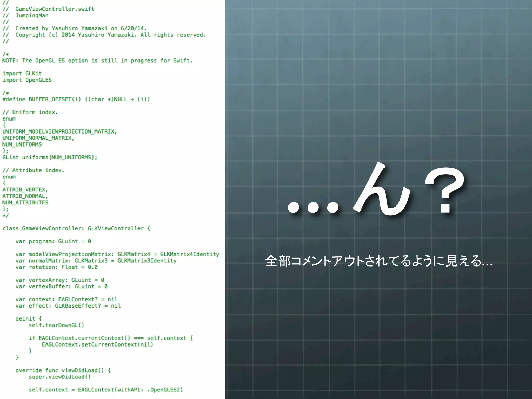Click the 'GameViewController.swift' comment line
This screenshot has width=532, height=399.
pos(49,9)
